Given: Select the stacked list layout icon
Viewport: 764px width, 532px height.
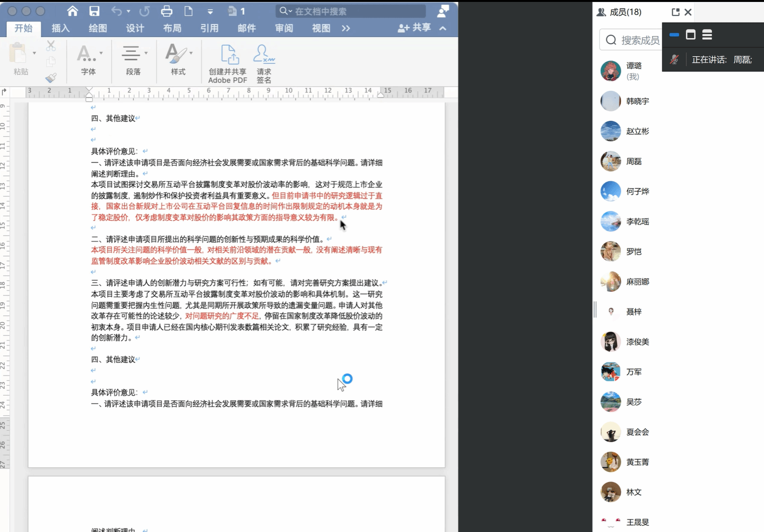Looking at the screenshot, I should [707, 35].
